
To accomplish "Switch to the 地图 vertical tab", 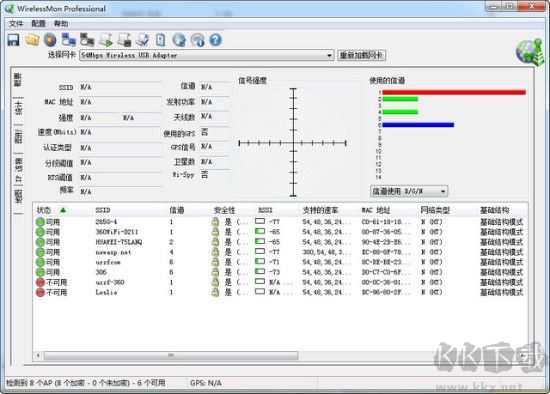I will point(18,197).
